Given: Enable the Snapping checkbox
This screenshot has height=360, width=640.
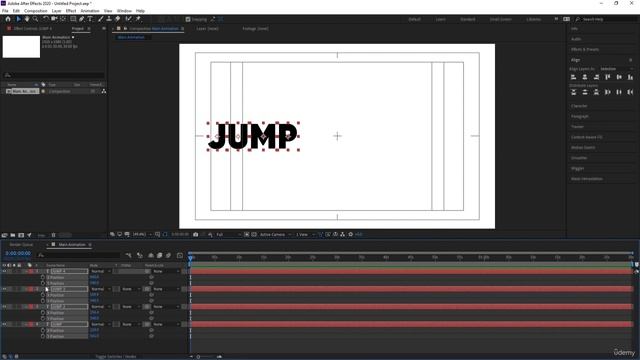Looking at the screenshot, I should 188,19.
